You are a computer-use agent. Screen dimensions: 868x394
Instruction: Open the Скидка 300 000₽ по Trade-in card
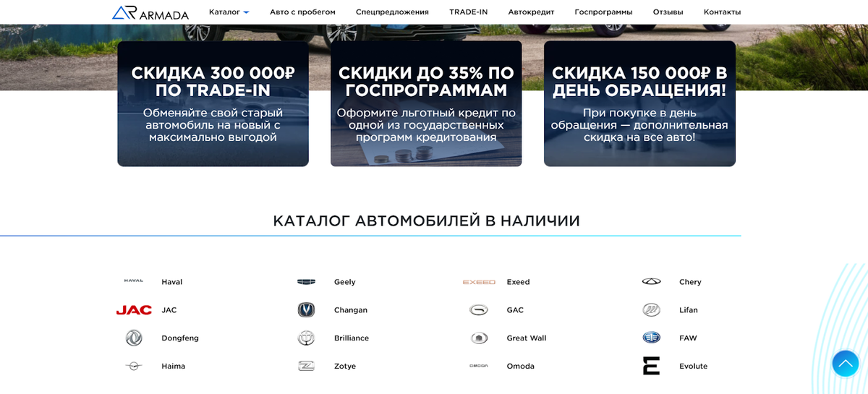[x=213, y=103]
